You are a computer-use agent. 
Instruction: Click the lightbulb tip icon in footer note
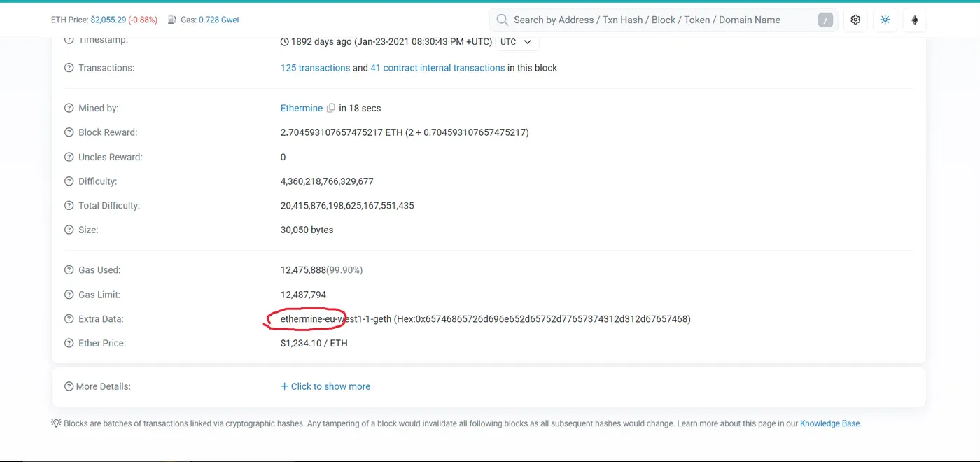[56, 423]
